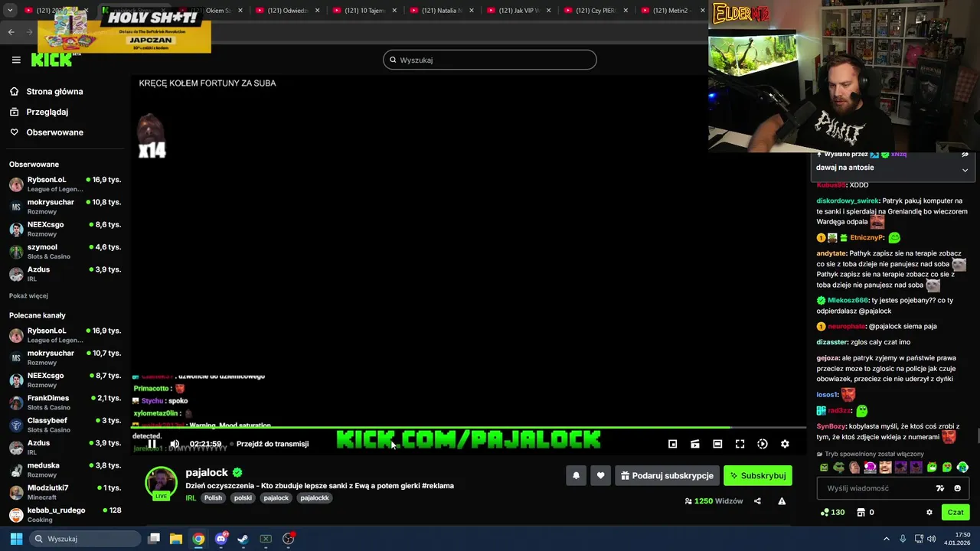Open Discord from taskbar
The width and height of the screenshot is (980, 551).
point(221,539)
